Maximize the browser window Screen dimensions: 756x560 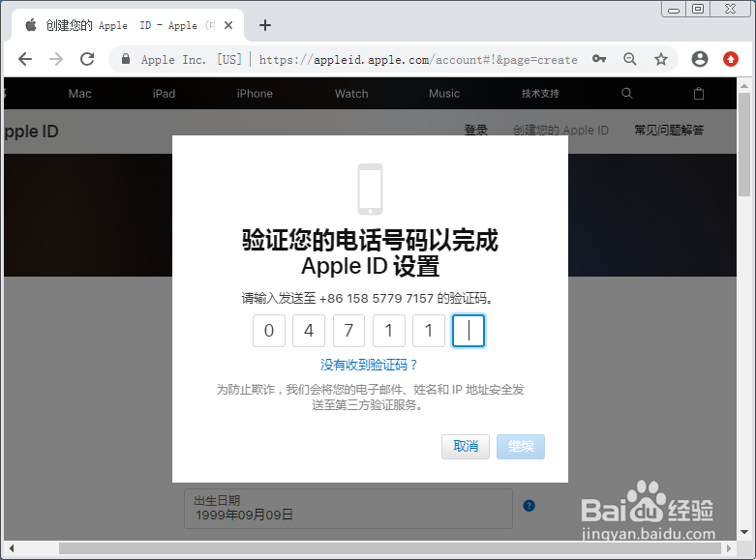(698, 9)
